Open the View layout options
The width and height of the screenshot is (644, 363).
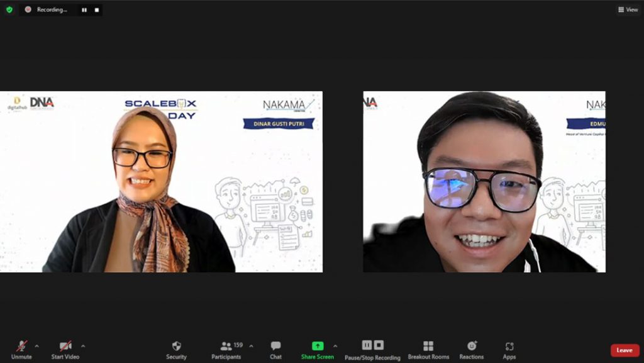(x=628, y=9)
